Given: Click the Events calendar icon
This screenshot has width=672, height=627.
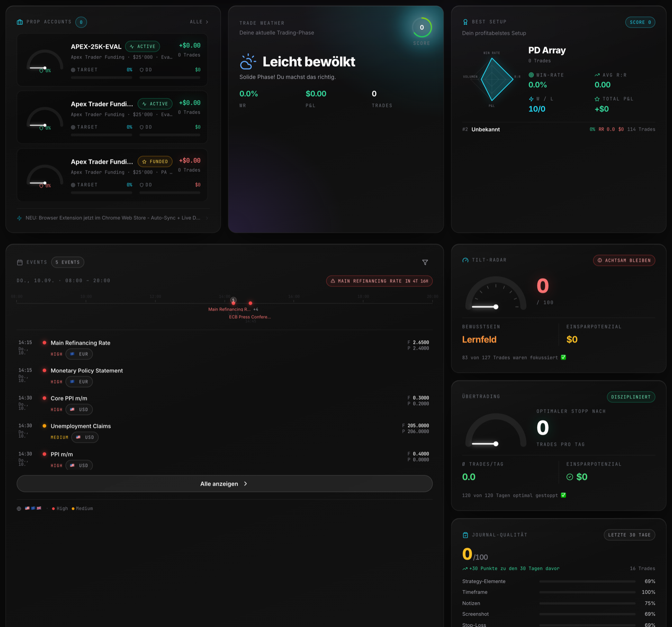Looking at the screenshot, I should (20, 262).
